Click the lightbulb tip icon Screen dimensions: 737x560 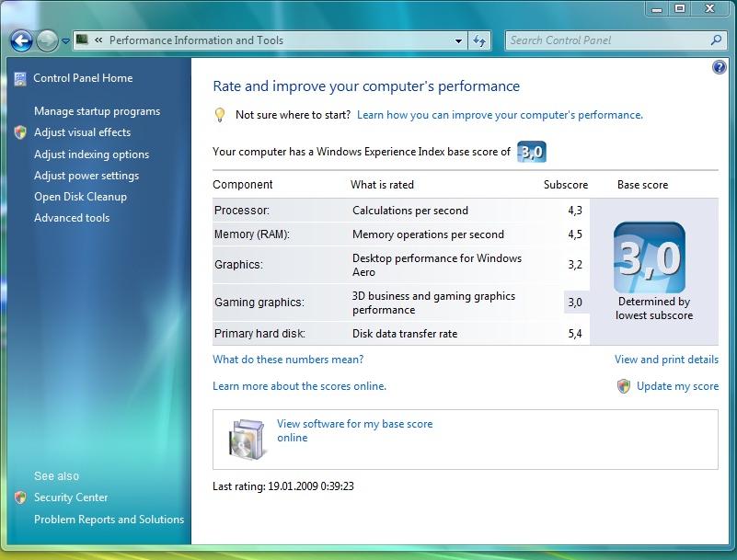220,115
